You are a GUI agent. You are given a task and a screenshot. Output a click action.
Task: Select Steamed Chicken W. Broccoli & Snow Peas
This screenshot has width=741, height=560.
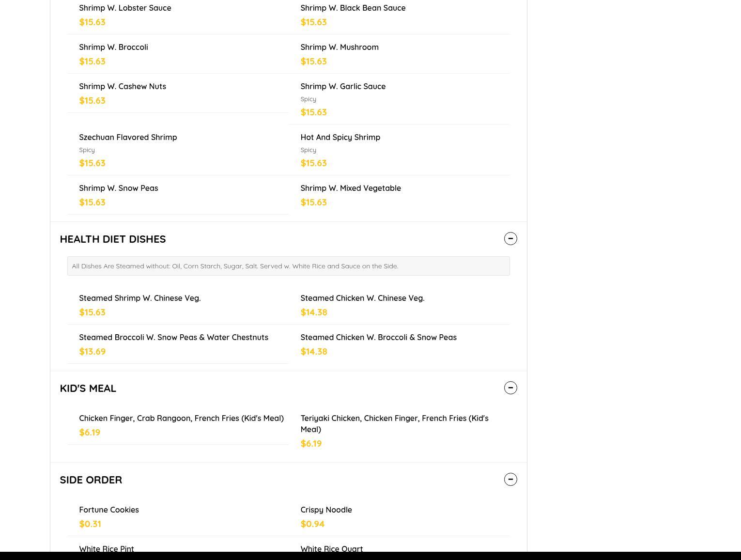tap(378, 338)
